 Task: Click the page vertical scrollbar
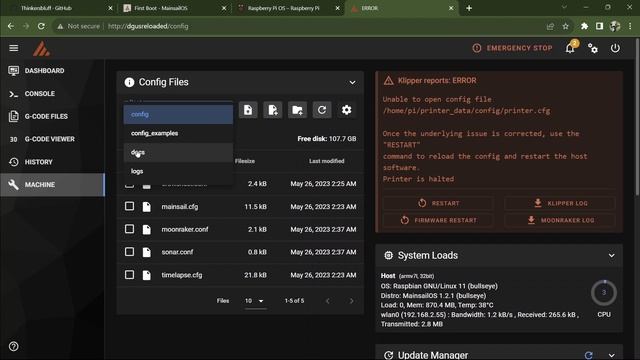point(637,118)
